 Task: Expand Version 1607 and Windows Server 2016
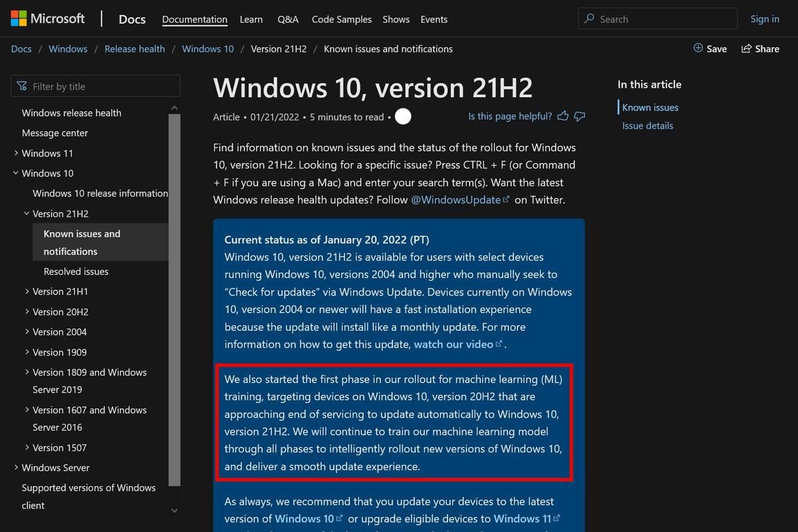[27, 410]
